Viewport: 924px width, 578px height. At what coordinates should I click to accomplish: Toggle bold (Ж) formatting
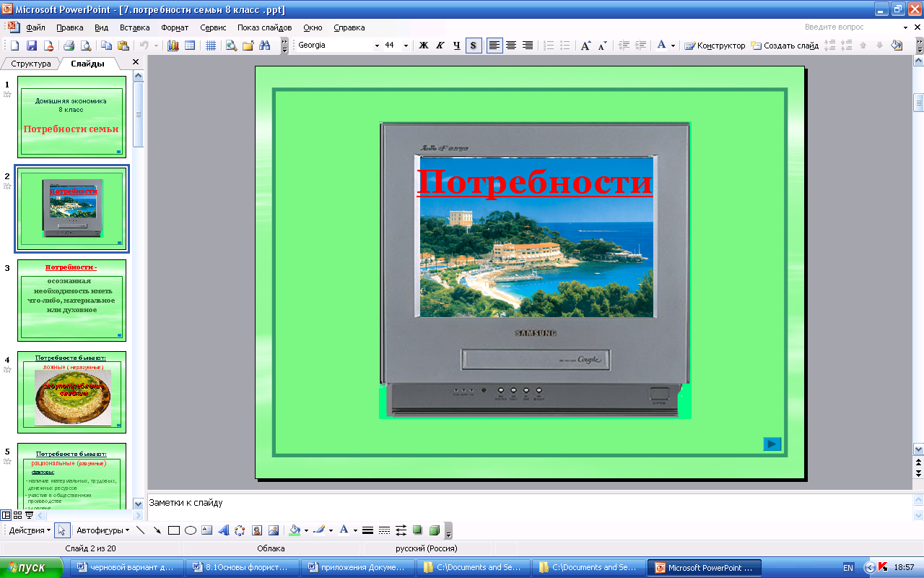424,46
